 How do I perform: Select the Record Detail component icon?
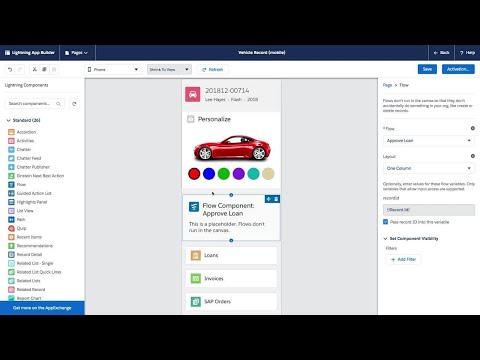pyautogui.click(x=11, y=254)
